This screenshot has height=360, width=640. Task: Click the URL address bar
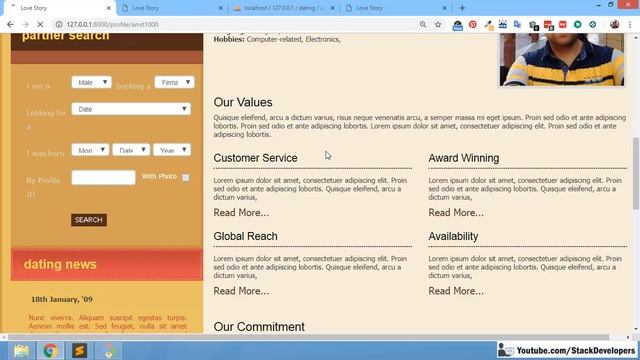237,24
